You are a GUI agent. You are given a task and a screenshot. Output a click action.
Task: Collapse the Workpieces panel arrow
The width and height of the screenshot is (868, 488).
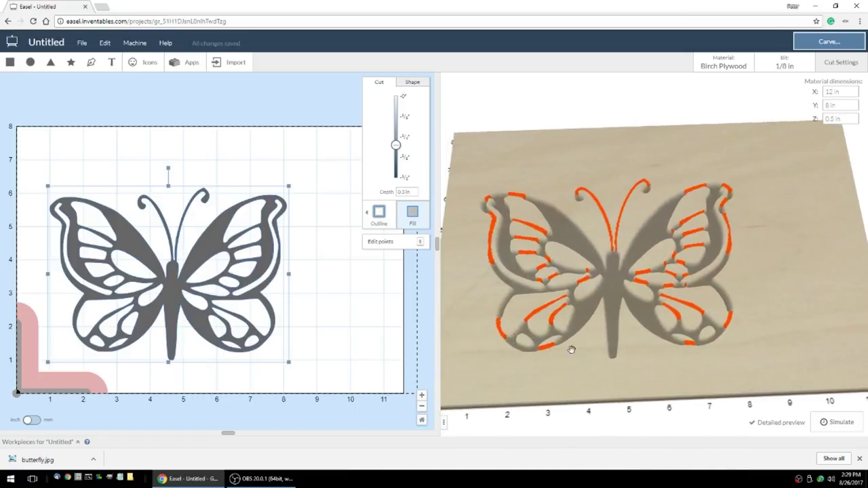78,442
